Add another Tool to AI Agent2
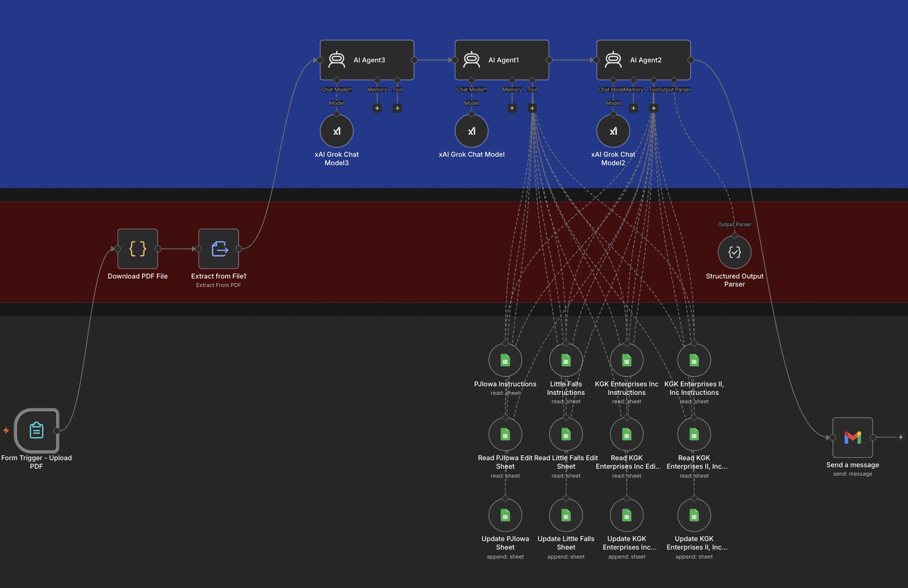Image resolution: width=908 pixels, height=588 pixels. [654, 108]
